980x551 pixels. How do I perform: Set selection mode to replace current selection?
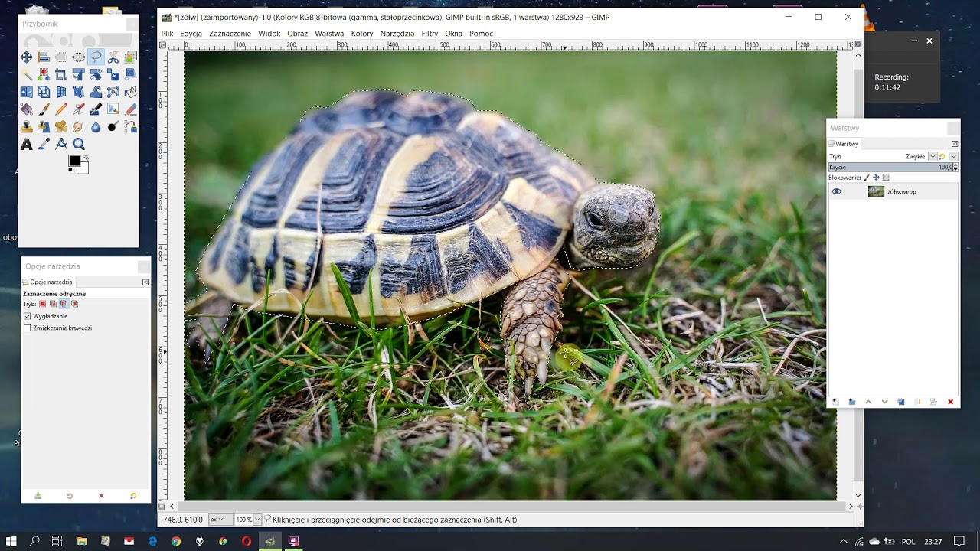point(43,304)
